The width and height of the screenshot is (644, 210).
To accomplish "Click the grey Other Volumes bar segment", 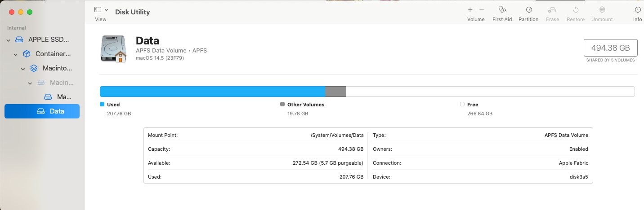I will pos(335,92).
